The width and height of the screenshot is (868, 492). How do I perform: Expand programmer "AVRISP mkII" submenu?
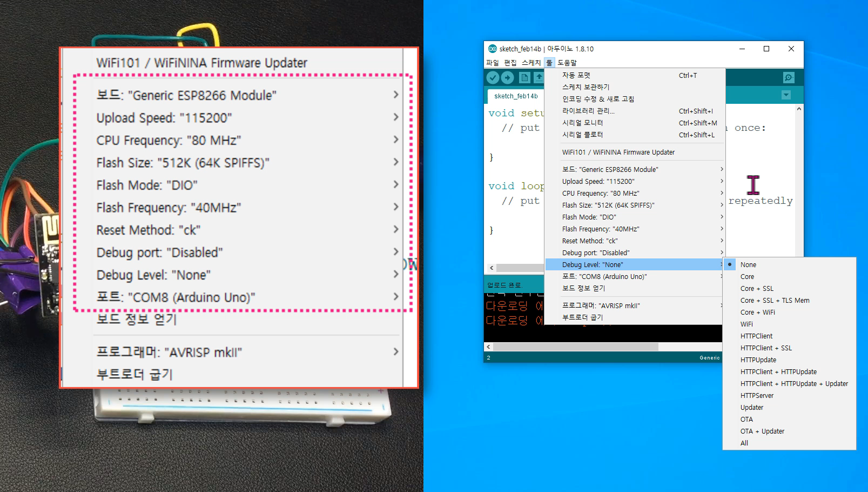pos(635,305)
